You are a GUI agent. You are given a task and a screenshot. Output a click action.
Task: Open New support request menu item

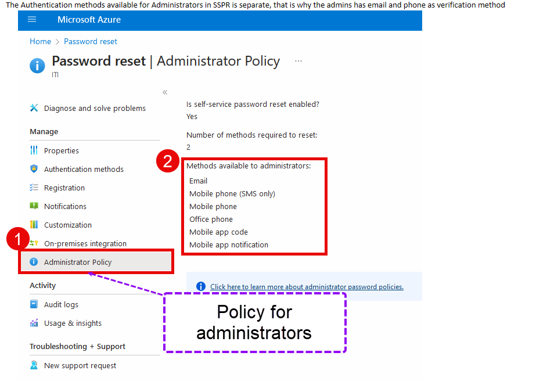(80, 366)
